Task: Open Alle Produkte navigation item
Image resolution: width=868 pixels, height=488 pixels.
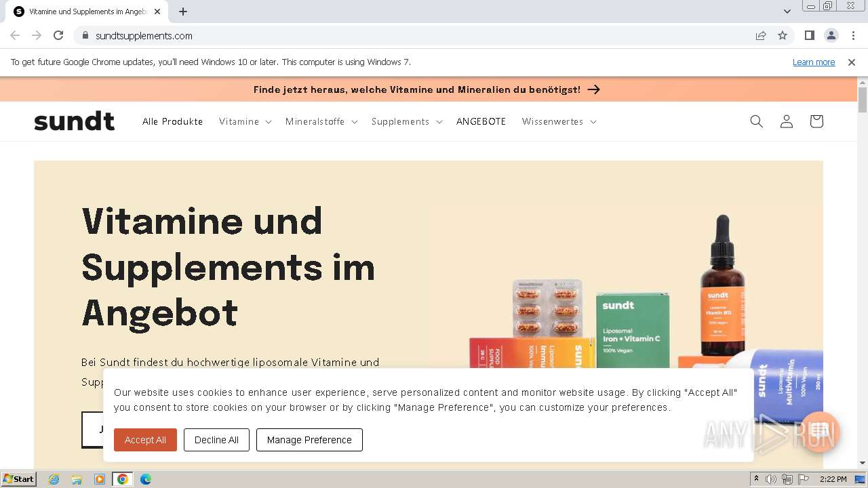Action: coord(173,121)
